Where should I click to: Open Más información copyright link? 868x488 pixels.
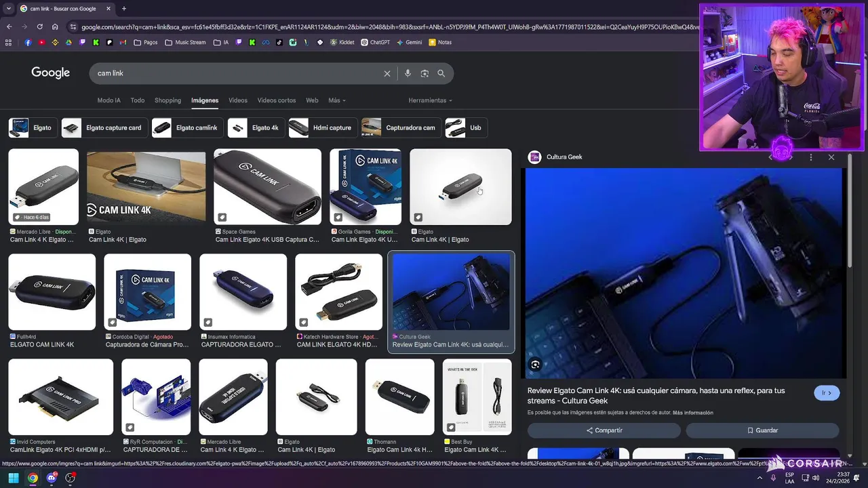(693, 413)
